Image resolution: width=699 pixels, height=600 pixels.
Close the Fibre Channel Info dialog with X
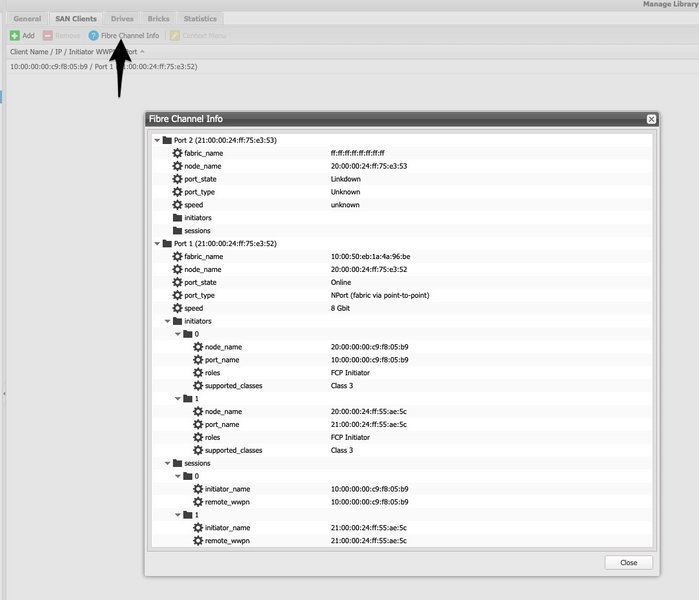click(651, 119)
